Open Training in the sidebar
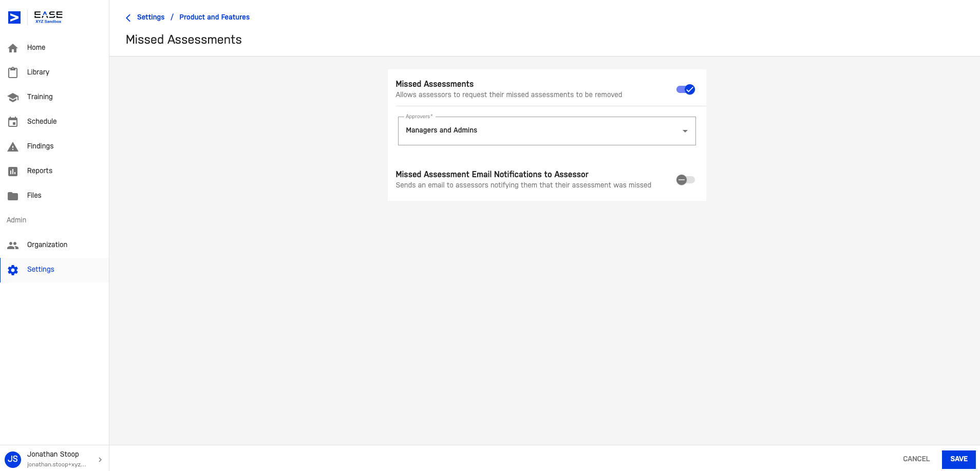Image resolution: width=980 pixels, height=471 pixels. (x=54, y=97)
